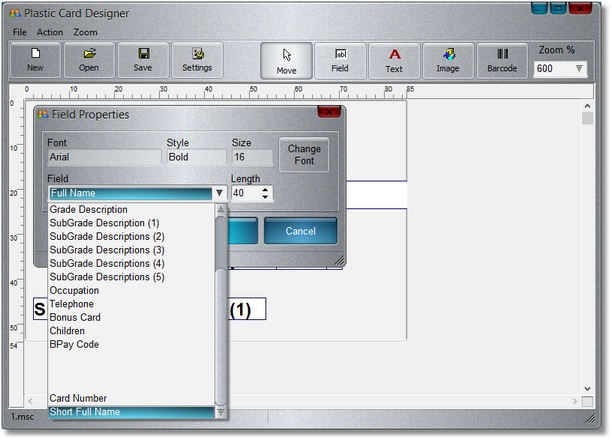Select the Field tool
Screen dimensions: 612x440
[340, 60]
